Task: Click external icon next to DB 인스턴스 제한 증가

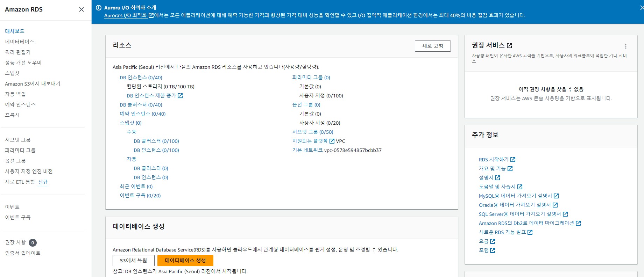Action: (180, 96)
